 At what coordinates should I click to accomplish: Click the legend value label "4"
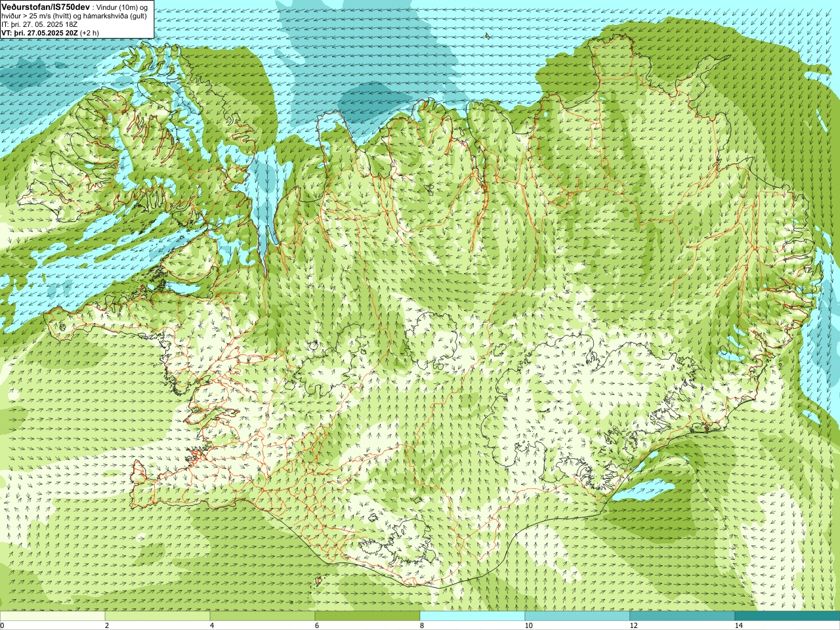(x=212, y=625)
